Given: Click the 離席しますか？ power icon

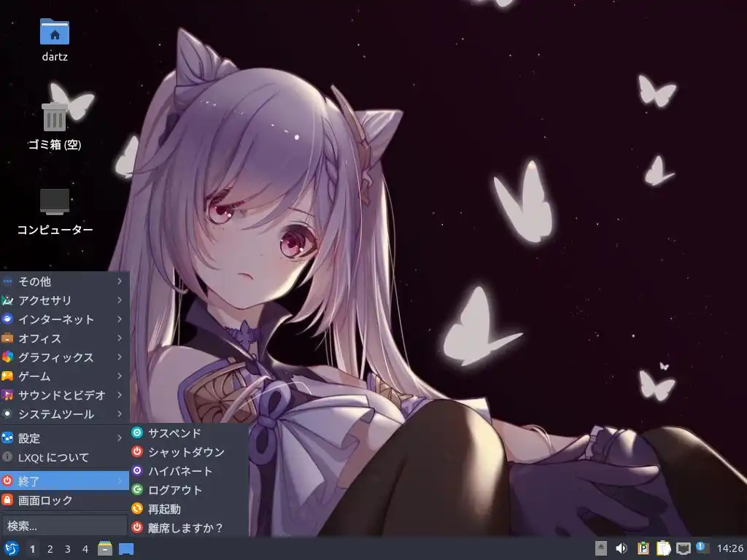Looking at the screenshot, I should pos(137,527).
